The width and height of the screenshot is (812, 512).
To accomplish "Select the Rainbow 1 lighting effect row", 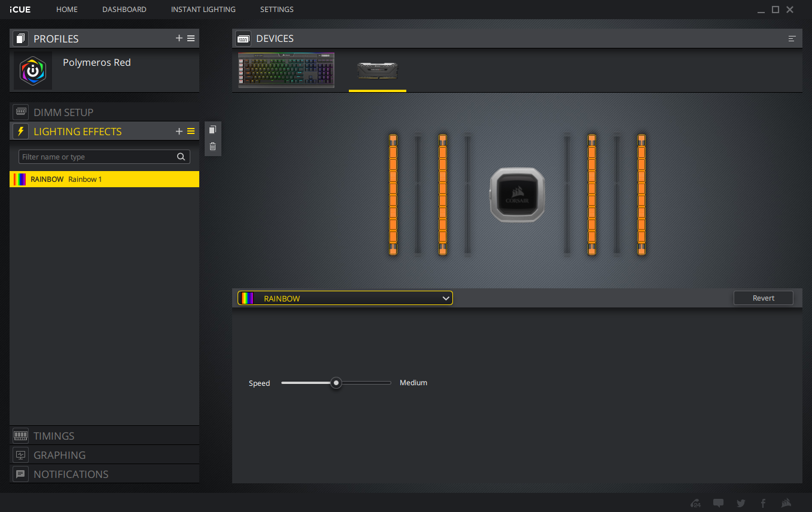I will [105, 179].
